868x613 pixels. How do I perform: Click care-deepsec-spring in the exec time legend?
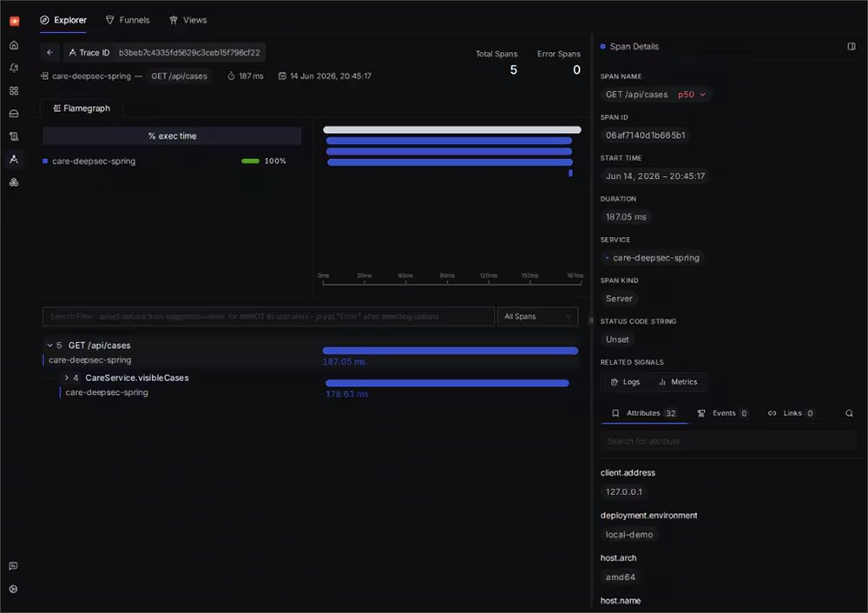(94, 161)
